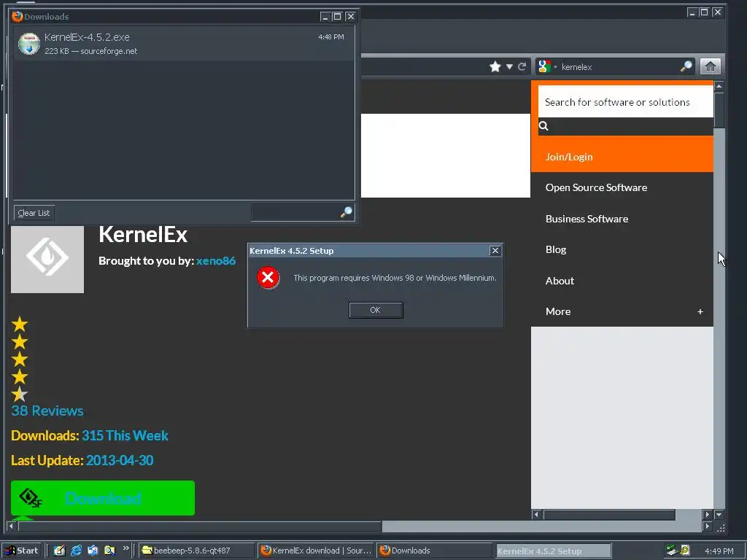Click the 315 This Week downloads link
The height and width of the screenshot is (560, 747).
click(125, 435)
